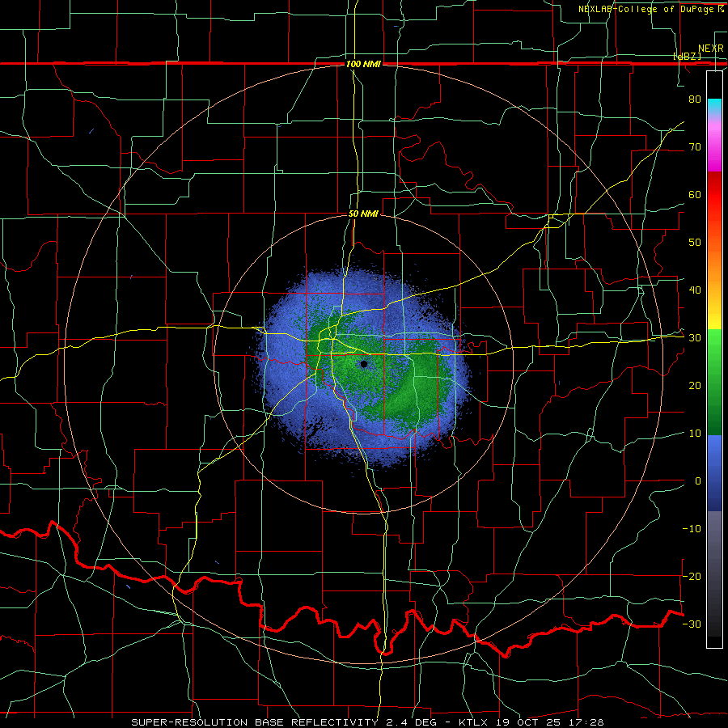
Task: Click the 30 dBZ scale value
Action: (x=695, y=338)
